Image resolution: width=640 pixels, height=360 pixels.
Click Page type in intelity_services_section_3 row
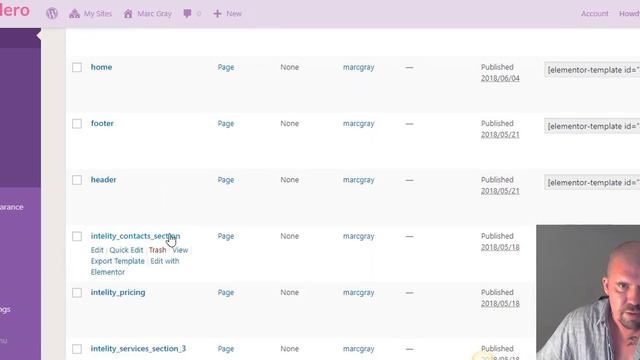[x=226, y=349]
